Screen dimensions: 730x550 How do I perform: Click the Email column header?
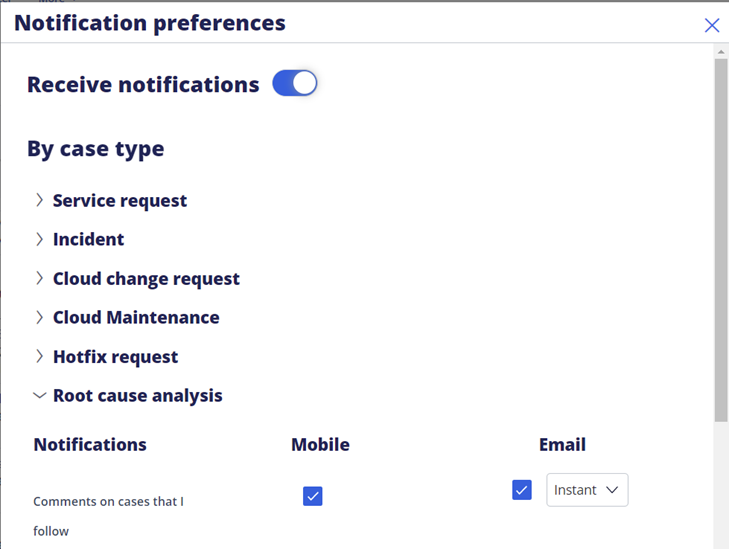[x=562, y=445]
